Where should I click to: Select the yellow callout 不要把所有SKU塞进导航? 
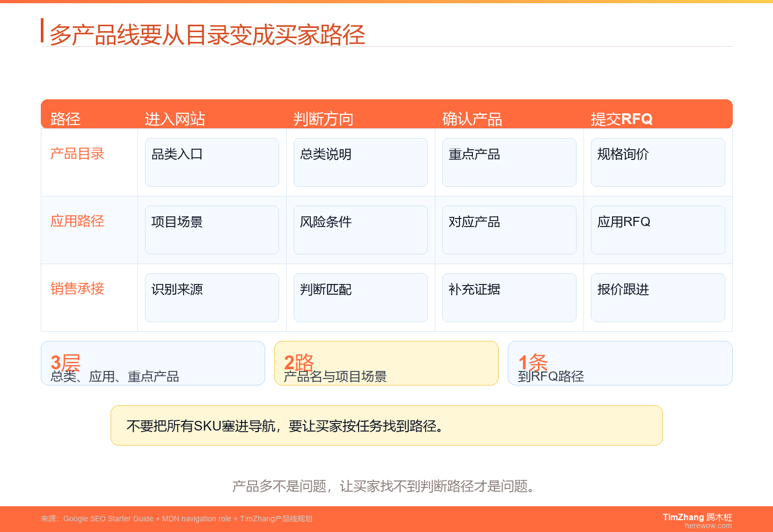click(x=386, y=426)
